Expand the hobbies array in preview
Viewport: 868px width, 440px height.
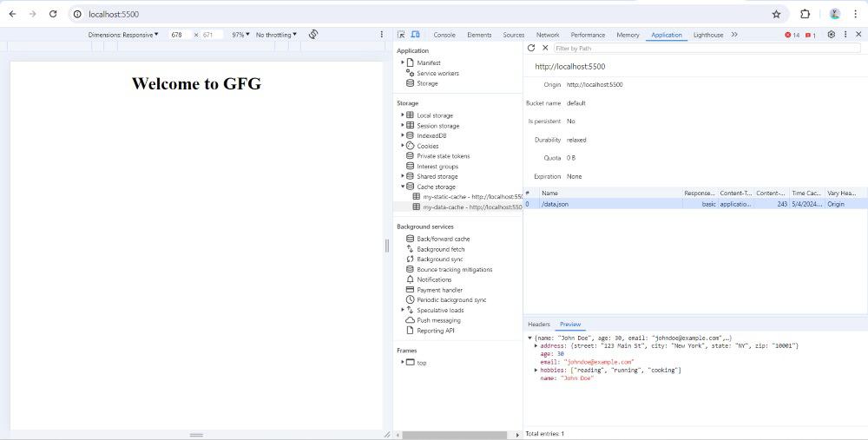536,370
